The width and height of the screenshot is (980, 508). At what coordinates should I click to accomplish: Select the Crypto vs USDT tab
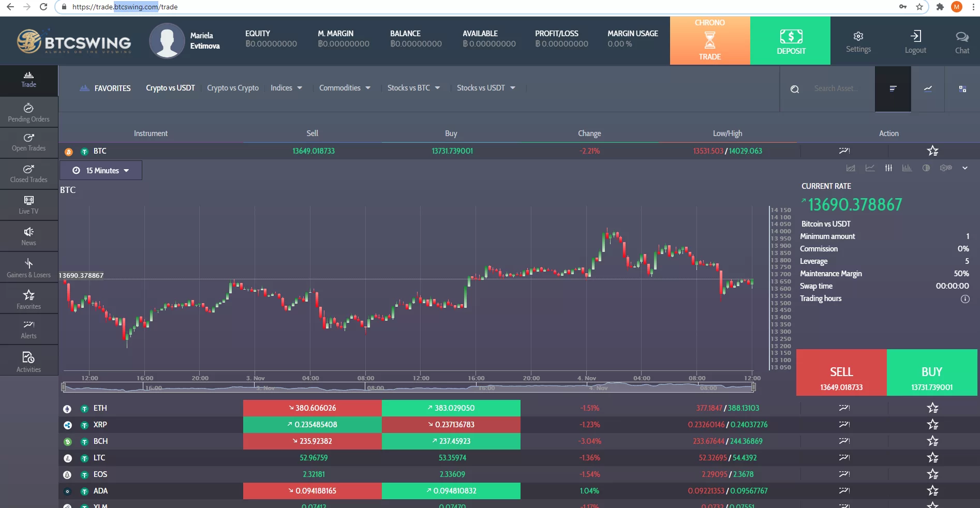coord(170,88)
